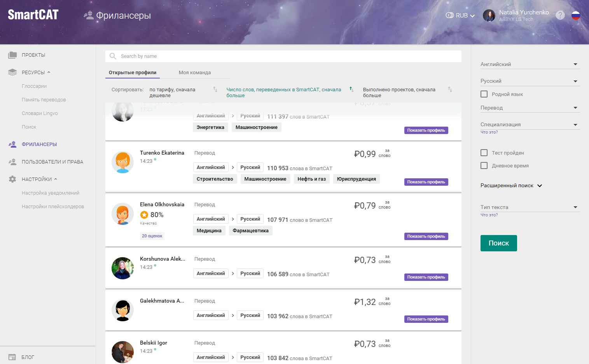Click Natalia Yurchenko's avatar photo
This screenshot has height=364, width=589.
coord(489,16)
